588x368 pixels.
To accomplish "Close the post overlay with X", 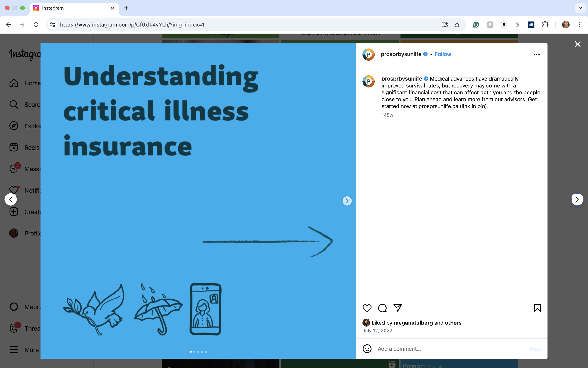I will [577, 44].
